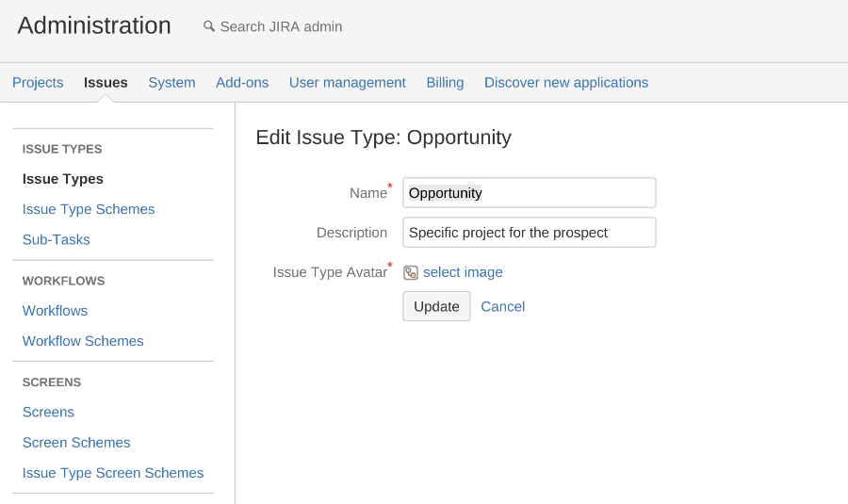Switch to the System tab
Image resolution: width=848 pixels, height=504 pixels.
[x=171, y=82]
